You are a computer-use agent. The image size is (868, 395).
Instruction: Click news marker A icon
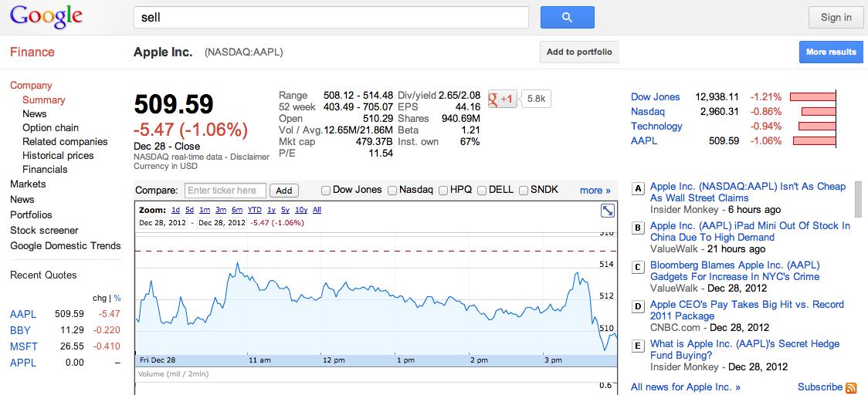coord(638,189)
